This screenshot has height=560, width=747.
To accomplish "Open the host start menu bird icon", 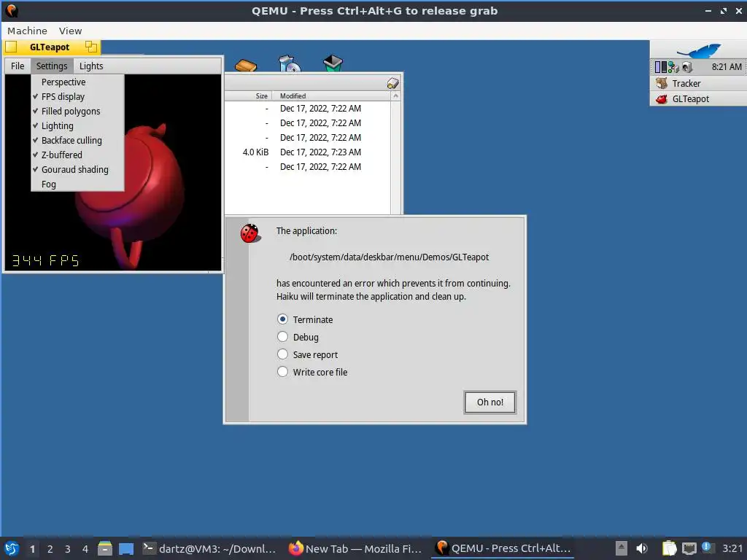I will tap(12, 548).
